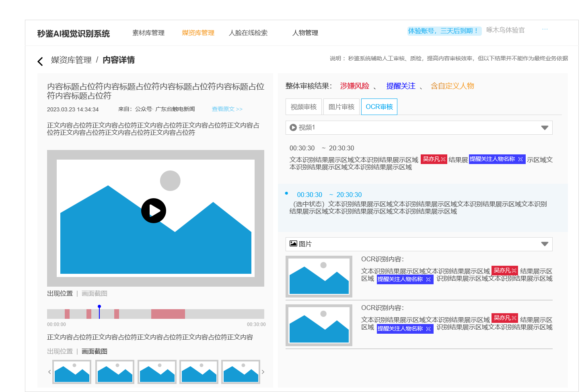Click the 媒资库管理 breadcrumb
Viewport: 582px width, 392px height.
(71, 60)
